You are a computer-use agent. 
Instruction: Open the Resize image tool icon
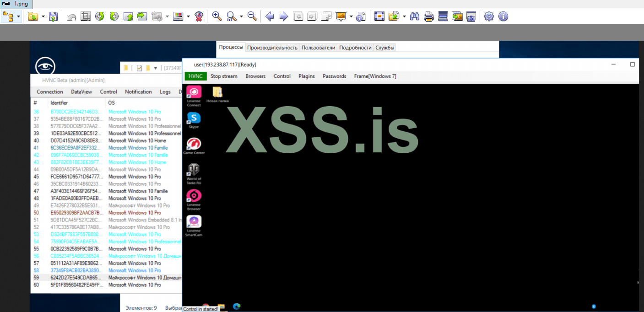[x=157, y=17]
